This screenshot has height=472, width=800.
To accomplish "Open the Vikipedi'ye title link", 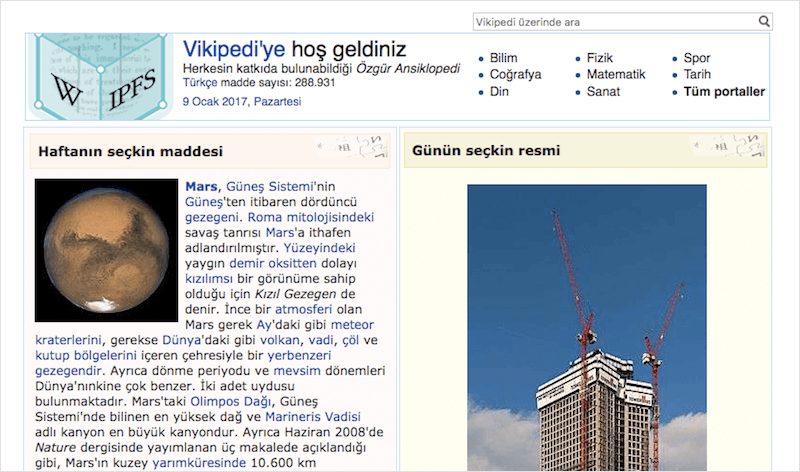I will click(234, 49).
